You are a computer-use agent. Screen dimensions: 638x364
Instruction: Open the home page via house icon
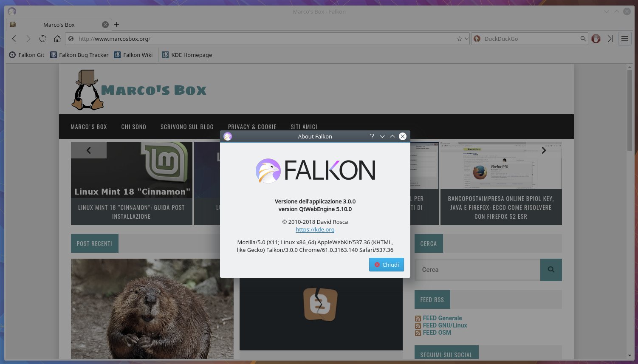[57, 39]
